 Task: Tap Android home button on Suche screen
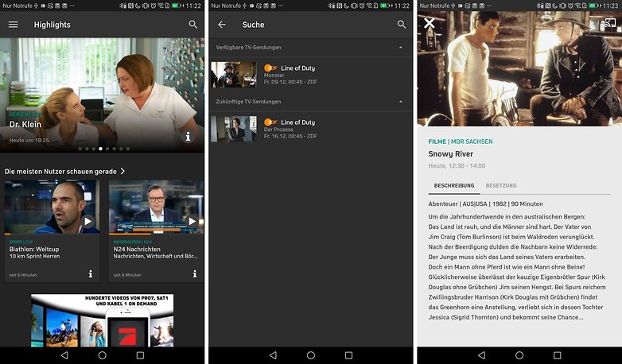(x=311, y=355)
